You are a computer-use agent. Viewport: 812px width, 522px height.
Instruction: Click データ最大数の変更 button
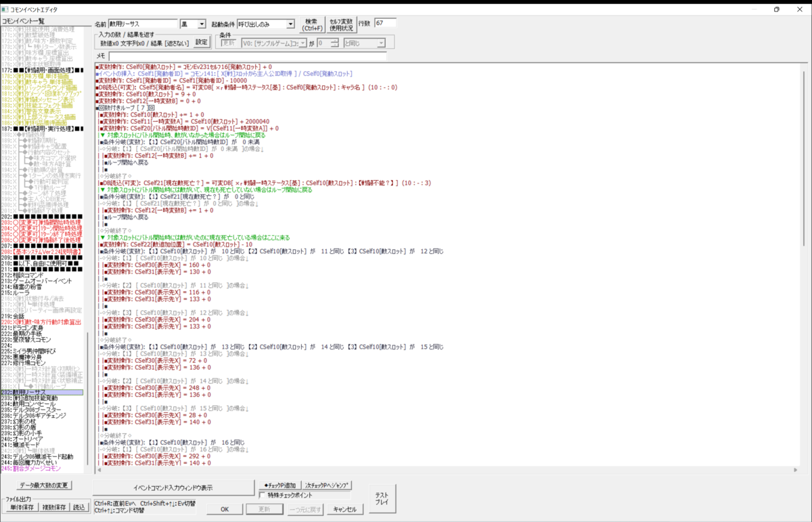45,485
